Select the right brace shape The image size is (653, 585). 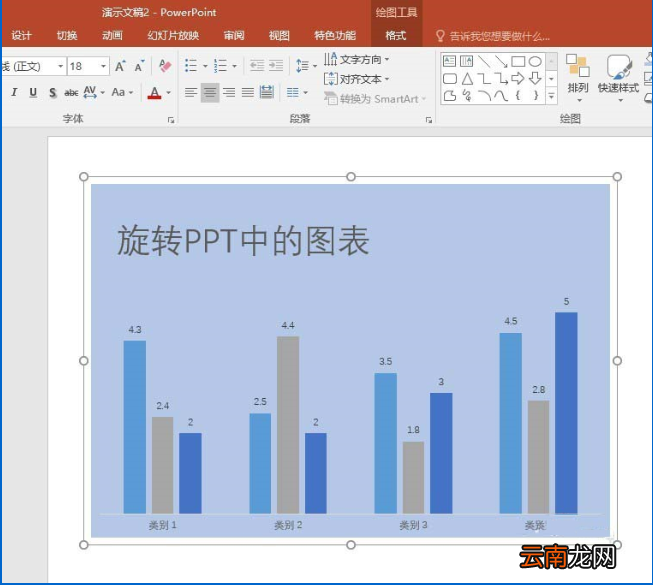tap(536, 96)
